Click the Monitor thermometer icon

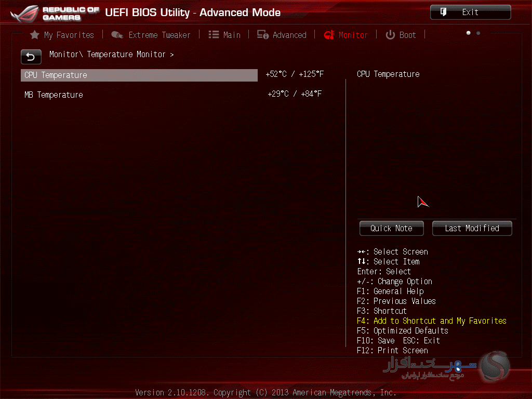(x=329, y=35)
